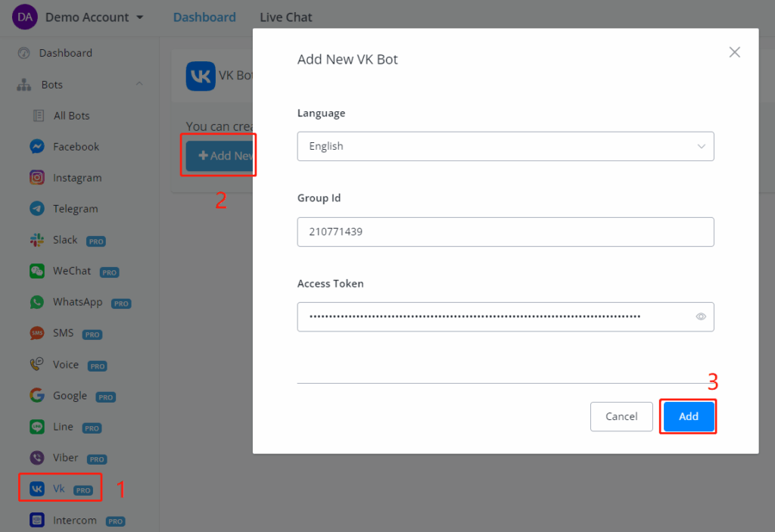The height and width of the screenshot is (532, 775).
Task: Select All Bots in the sidebar
Action: click(x=71, y=116)
